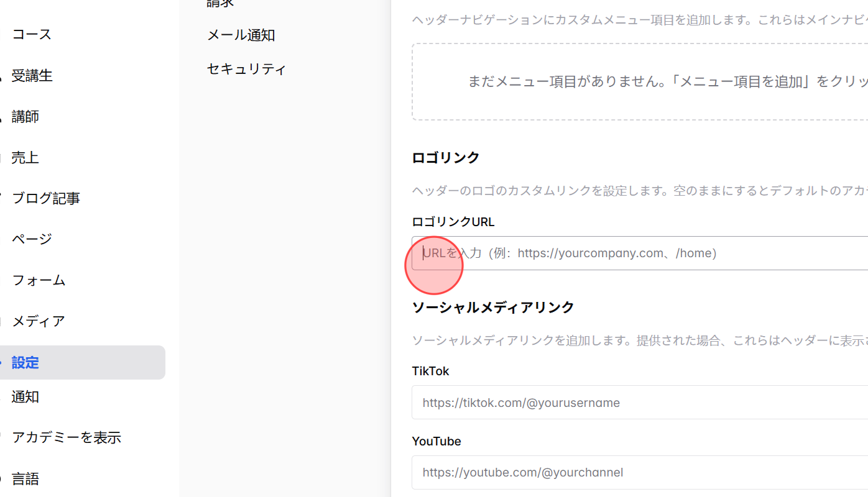Switch to the セキュリティ settings section
This screenshot has width=868, height=497.
click(x=246, y=69)
